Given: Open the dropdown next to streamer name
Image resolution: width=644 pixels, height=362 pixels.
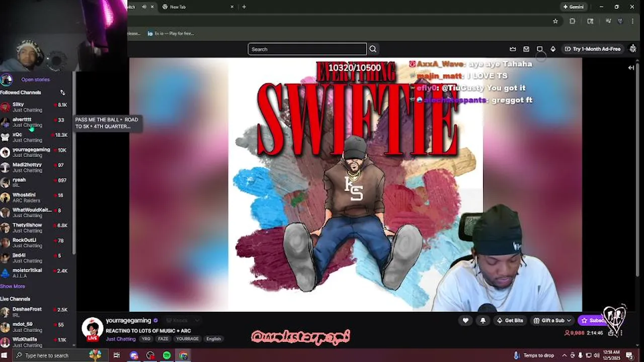Looking at the screenshot, I should click(197, 320).
